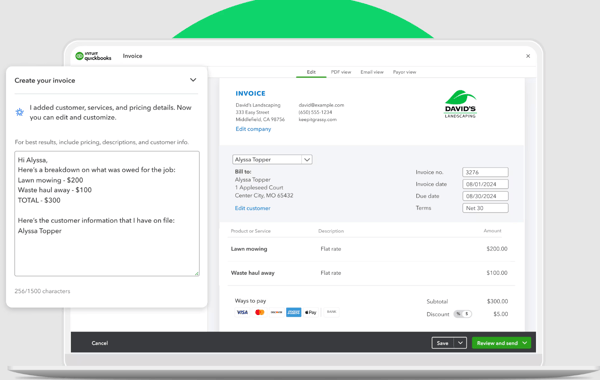This screenshot has height=380, width=600.
Task: Switch to the PDF view tab
Action: tap(341, 72)
